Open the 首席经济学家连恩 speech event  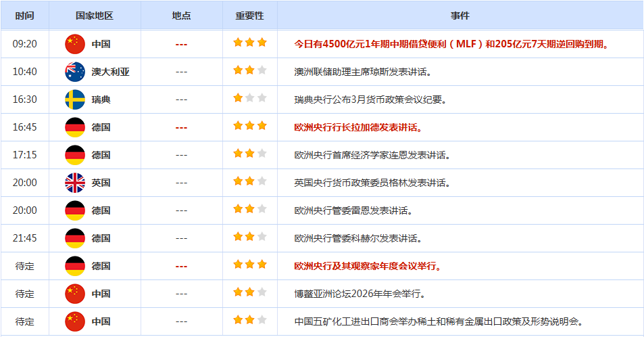(372, 155)
